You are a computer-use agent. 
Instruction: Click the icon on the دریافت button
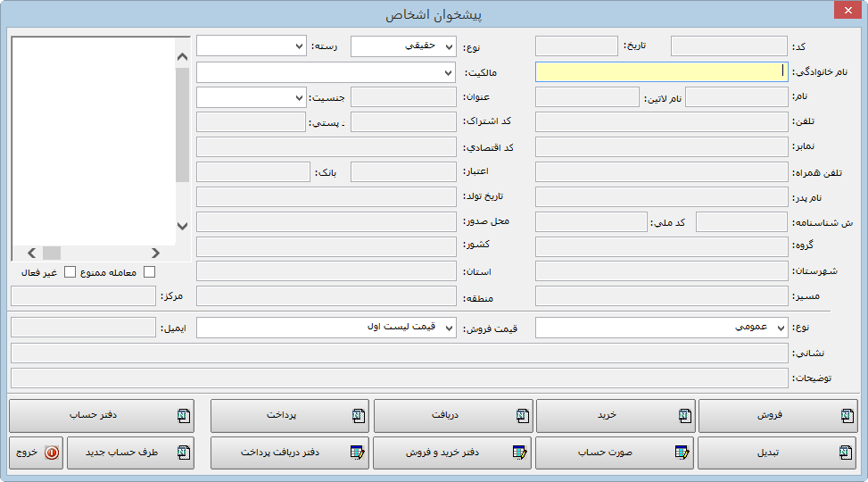[x=522, y=415]
